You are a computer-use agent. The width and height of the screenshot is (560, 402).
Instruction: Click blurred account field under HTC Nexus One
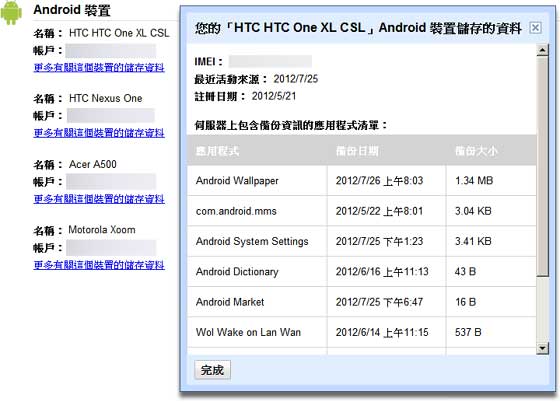(x=111, y=115)
